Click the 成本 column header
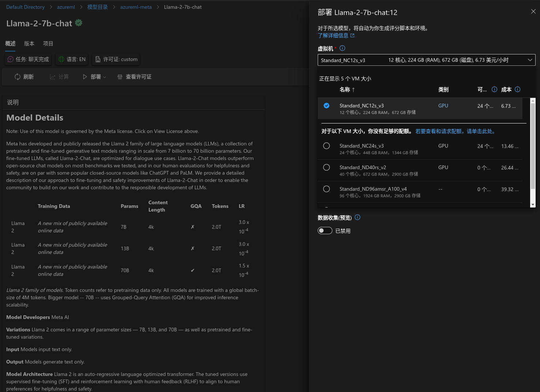 point(506,90)
